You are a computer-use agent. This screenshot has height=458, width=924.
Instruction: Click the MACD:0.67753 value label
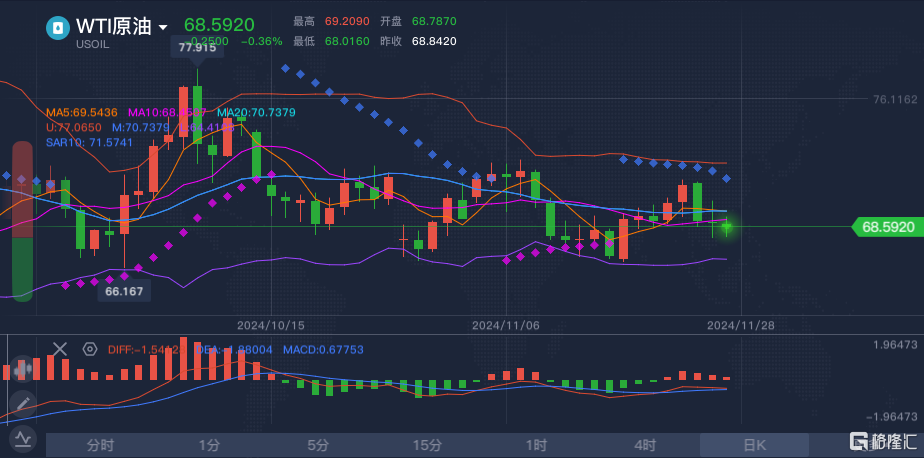323,350
